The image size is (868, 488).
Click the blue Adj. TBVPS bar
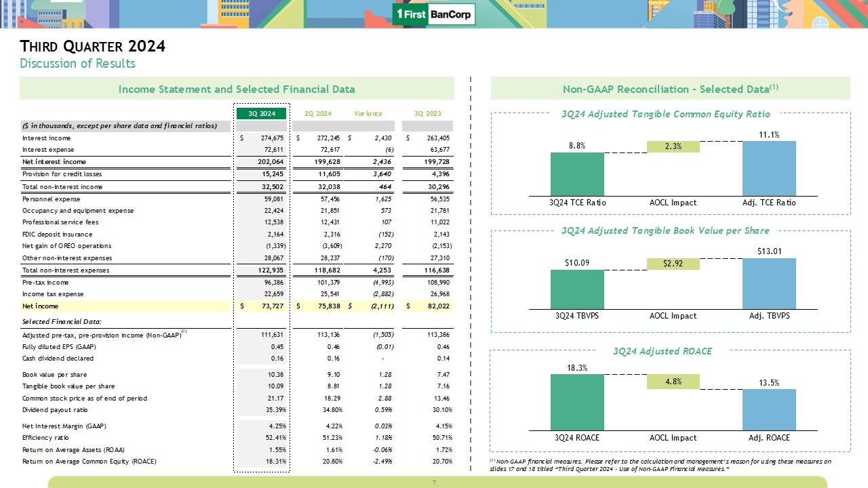769,283
